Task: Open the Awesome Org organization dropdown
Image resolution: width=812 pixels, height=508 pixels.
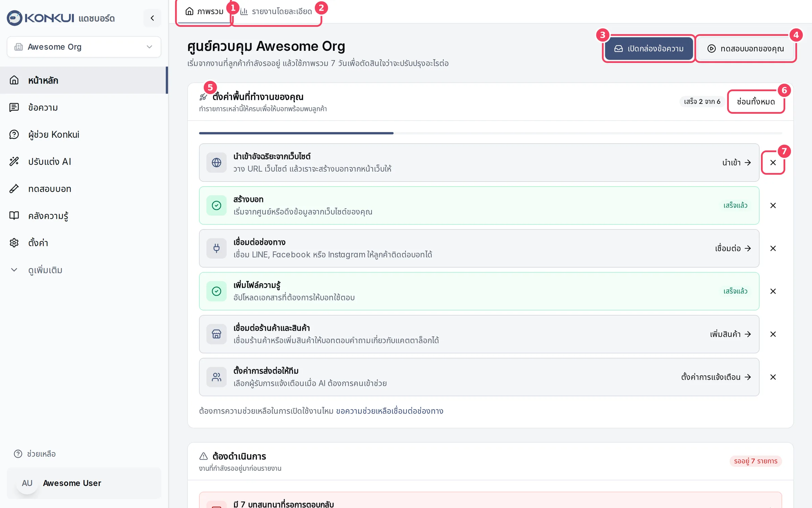Action: tap(84, 47)
